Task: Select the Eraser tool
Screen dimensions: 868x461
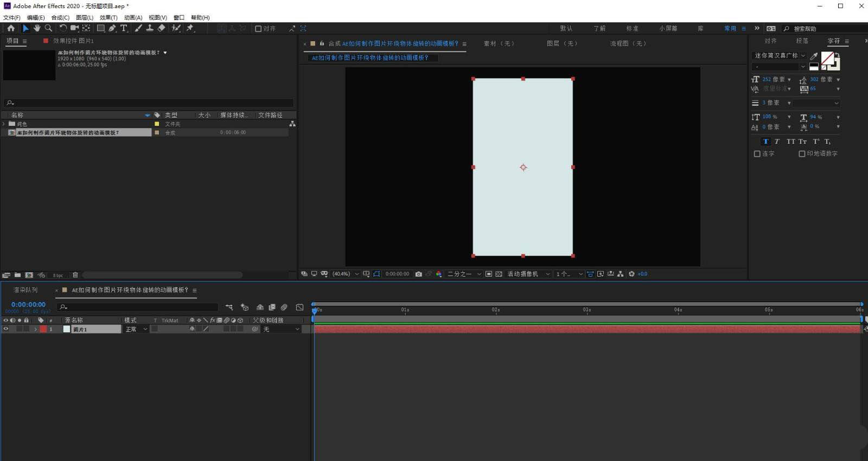Action: tap(161, 28)
